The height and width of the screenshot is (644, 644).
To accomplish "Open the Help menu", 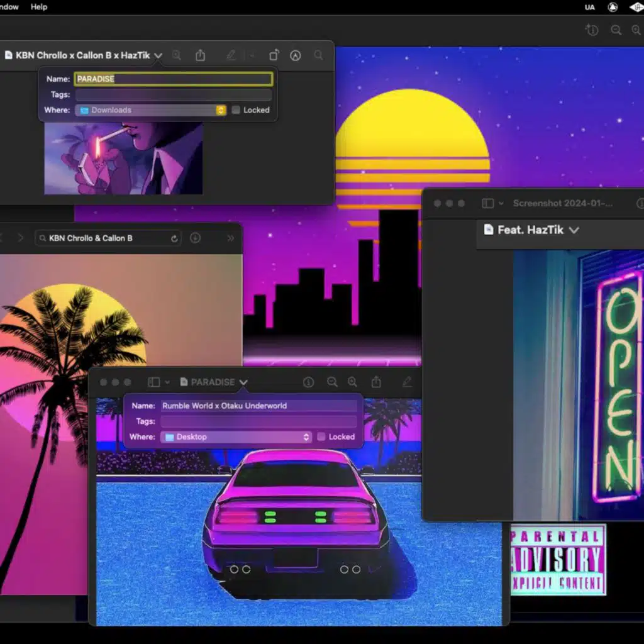I will click(39, 7).
